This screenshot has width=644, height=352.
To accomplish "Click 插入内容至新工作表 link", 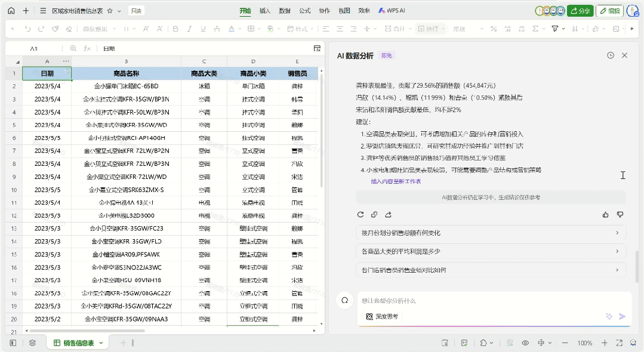I will point(396,181).
